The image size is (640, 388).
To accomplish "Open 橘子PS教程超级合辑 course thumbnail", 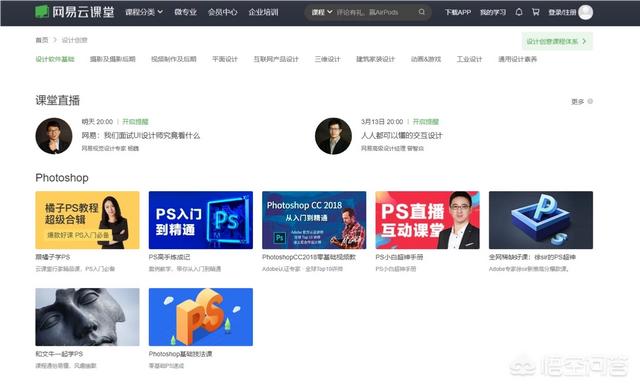I will coord(87,220).
